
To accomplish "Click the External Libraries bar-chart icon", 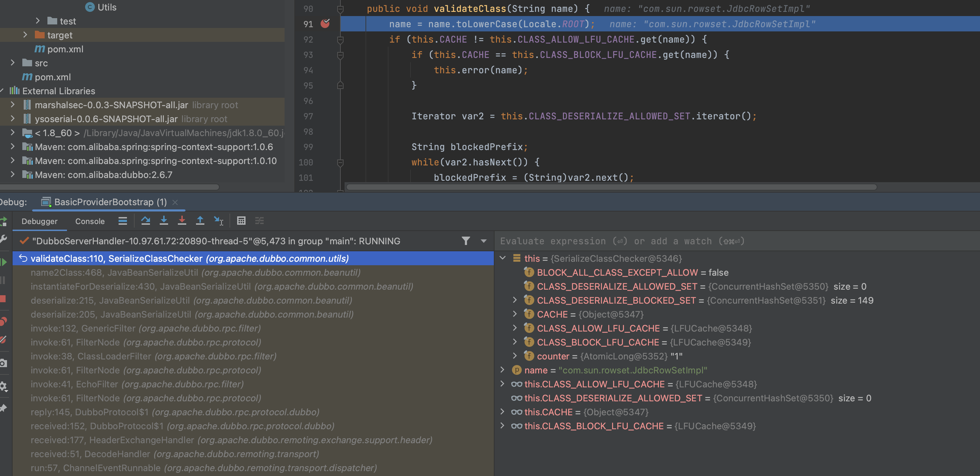I will [x=14, y=91].
